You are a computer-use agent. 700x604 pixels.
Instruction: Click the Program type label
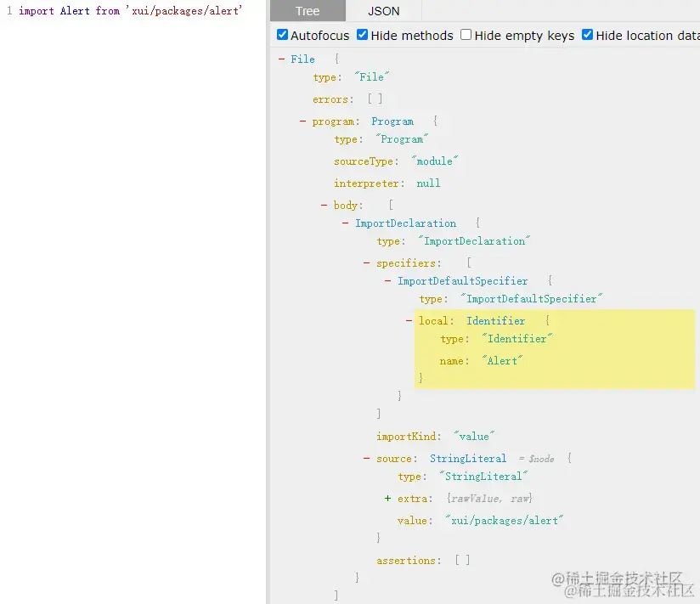(392, 121)
